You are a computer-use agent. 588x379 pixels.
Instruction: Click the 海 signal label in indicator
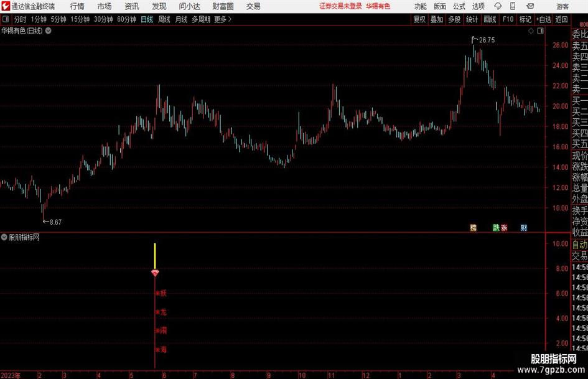point(163,350)
